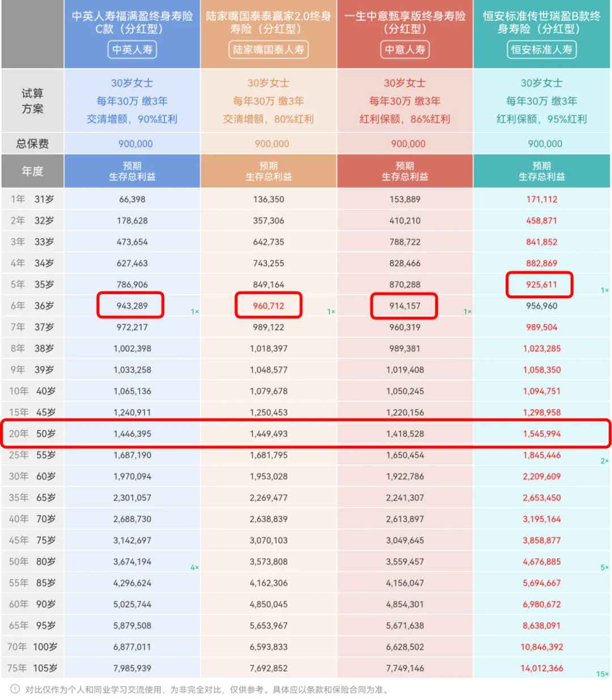Click the 中意人寿 company badge
612x700 pixels.
click(x=405, y=50)
